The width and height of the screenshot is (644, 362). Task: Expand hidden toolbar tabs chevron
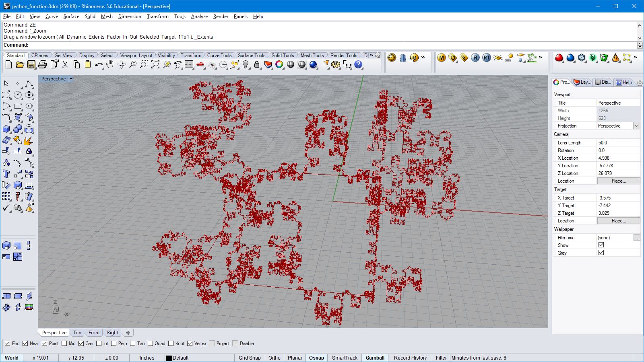[371, 56]
